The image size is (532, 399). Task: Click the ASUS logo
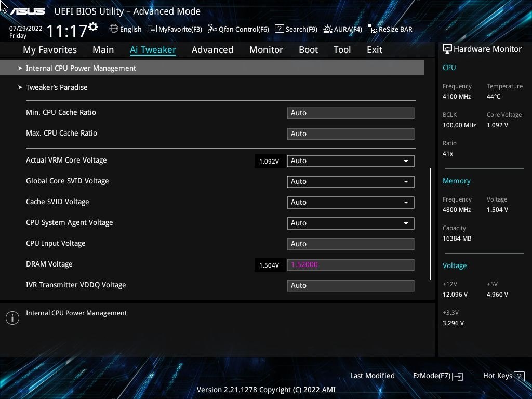27,11
